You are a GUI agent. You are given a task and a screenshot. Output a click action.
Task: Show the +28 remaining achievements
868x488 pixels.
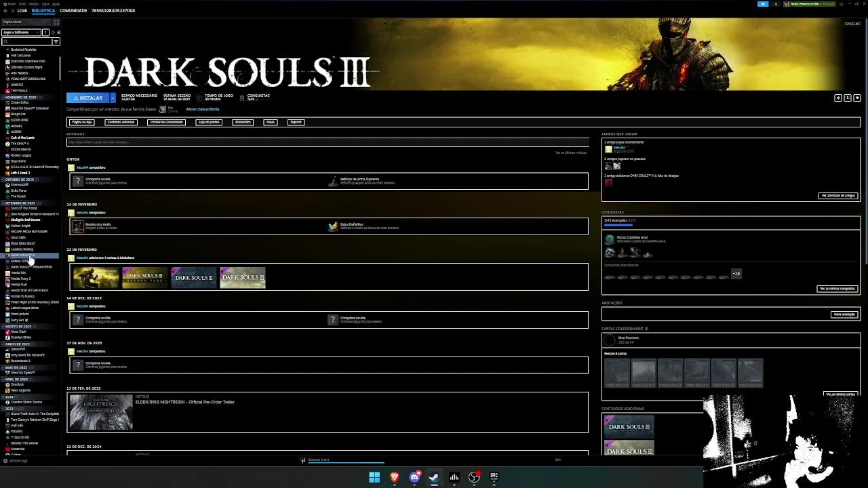point(736,274)
